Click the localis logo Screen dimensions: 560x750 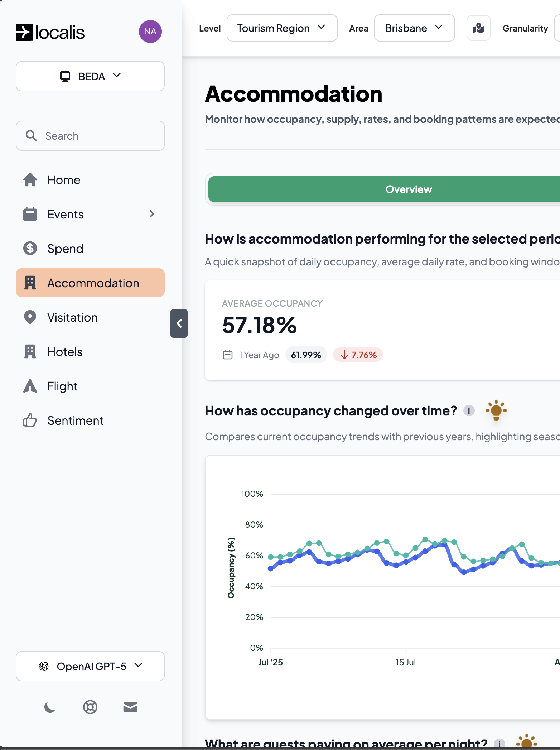tap(50, 32)
